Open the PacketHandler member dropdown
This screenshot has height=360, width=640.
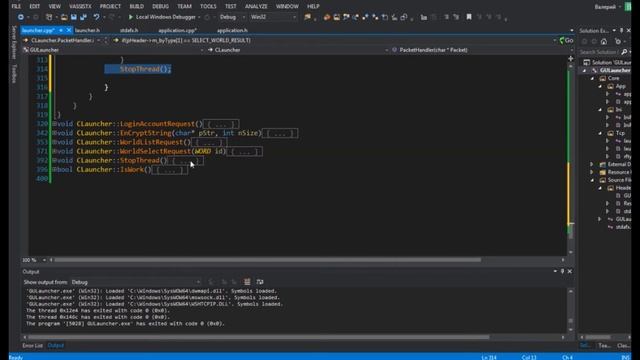coord(482,50)
